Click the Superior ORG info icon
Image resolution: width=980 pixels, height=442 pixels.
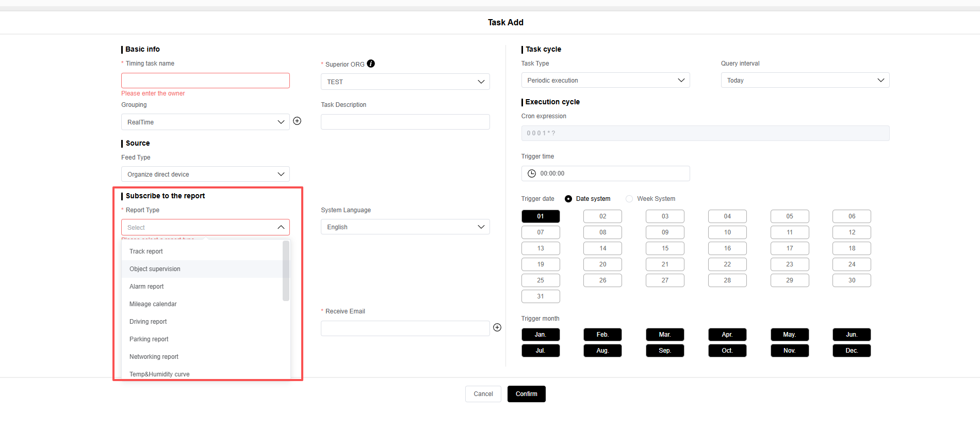(371, 64)
